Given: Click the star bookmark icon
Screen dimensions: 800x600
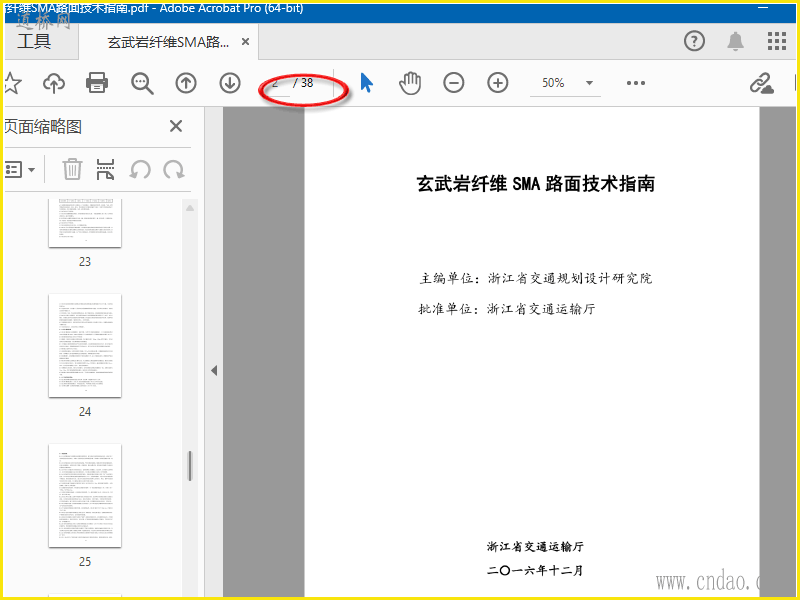Looking at the screenshot, I should coord(12,83).
